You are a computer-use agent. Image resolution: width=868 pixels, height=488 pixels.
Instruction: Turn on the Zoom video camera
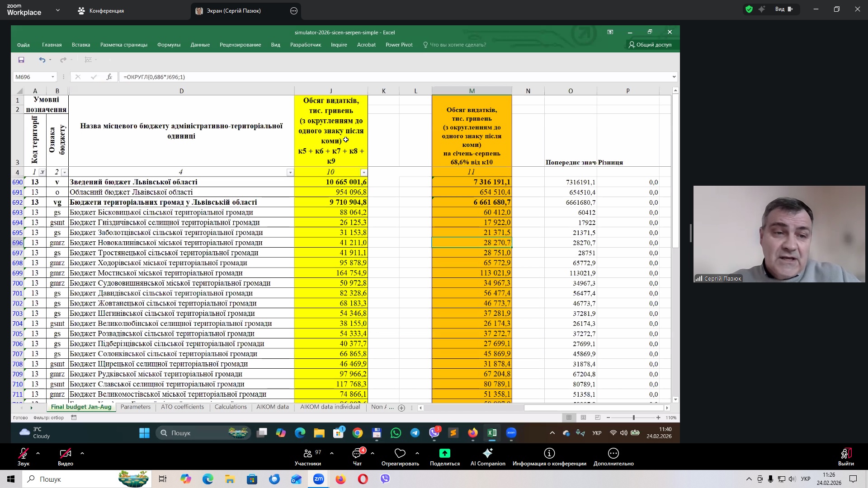coord(65,454)
